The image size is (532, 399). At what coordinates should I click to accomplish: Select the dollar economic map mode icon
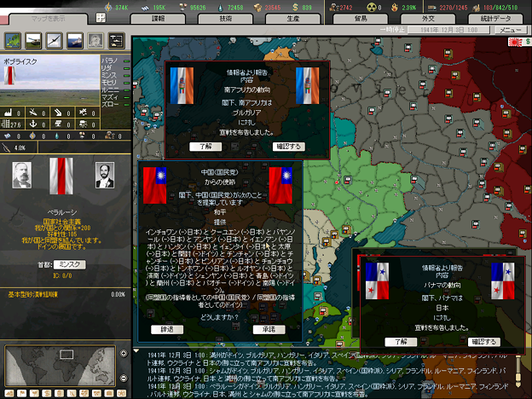point(47,393)
